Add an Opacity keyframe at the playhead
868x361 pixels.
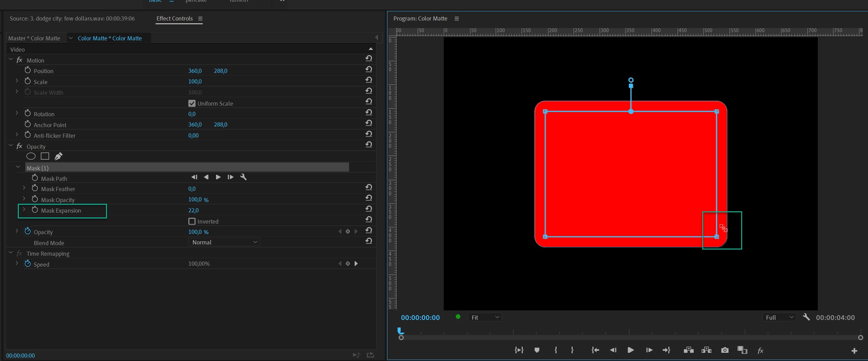(348, 231)
